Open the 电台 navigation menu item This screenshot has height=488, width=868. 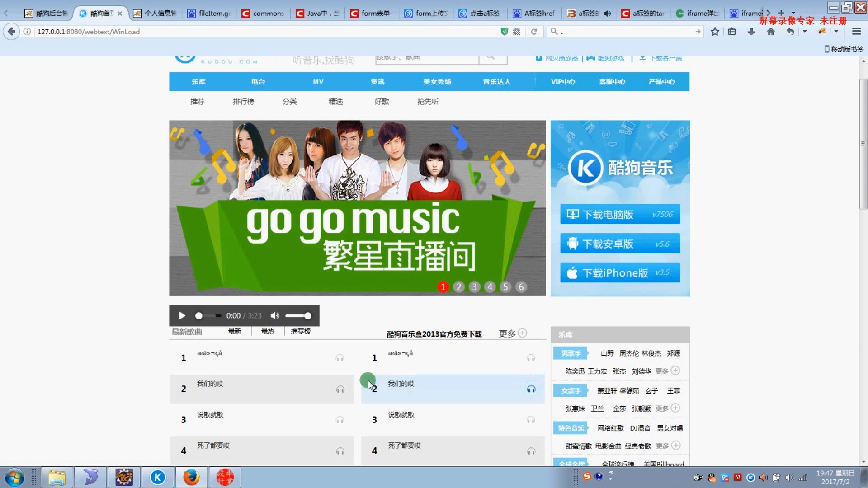tap(258, 82)
